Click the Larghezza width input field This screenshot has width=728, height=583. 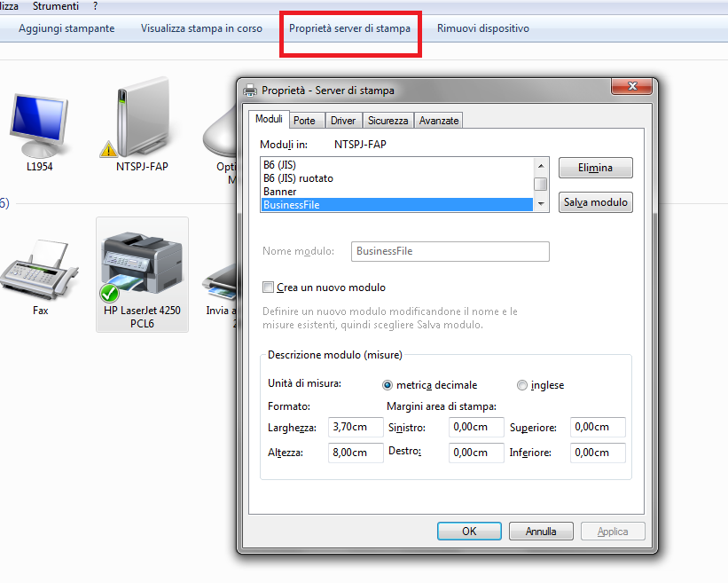click(356, 427)
